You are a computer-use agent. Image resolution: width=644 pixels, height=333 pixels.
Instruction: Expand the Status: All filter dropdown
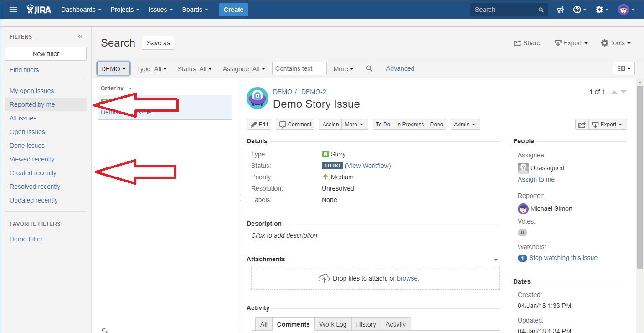[195, 68]
